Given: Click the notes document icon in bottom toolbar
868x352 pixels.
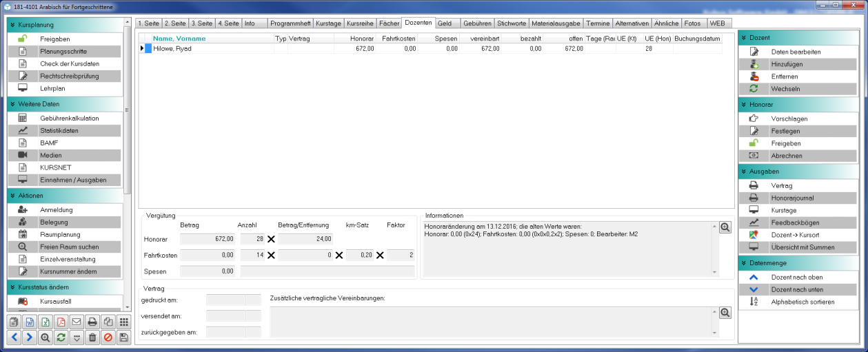Looking at the screenshot, I should click(14, 322).
